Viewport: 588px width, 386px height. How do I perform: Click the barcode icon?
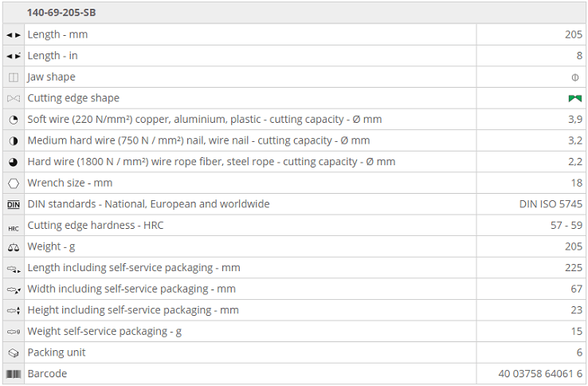coord(14,374)
